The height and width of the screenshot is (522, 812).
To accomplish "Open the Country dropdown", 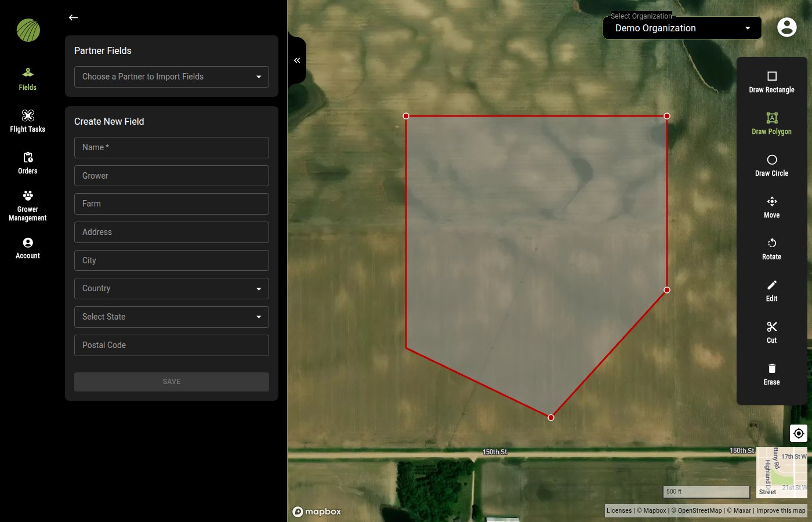I will [172, 288].
